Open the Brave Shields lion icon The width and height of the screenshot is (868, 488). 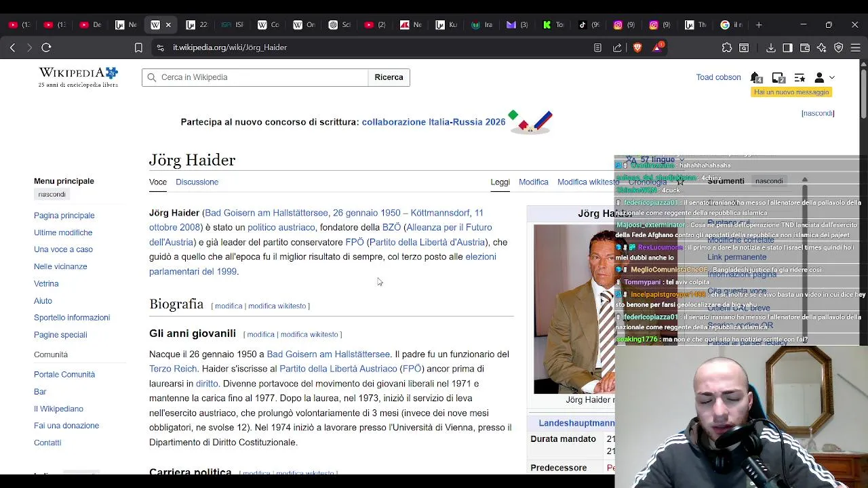637,47
